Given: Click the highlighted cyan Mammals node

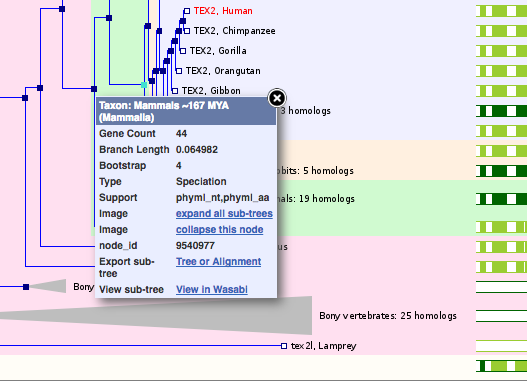Looking at the screenshot, I should tap(144, 85).
